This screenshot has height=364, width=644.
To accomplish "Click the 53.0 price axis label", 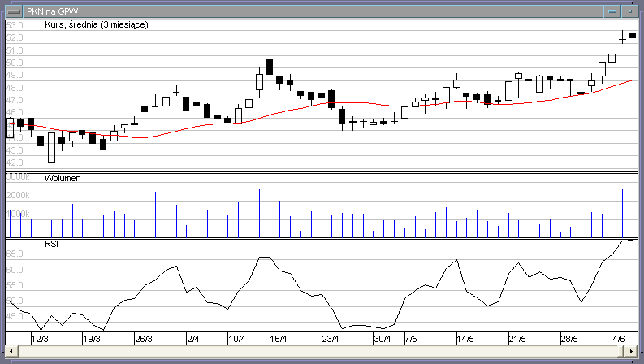I will pos(15,25).
